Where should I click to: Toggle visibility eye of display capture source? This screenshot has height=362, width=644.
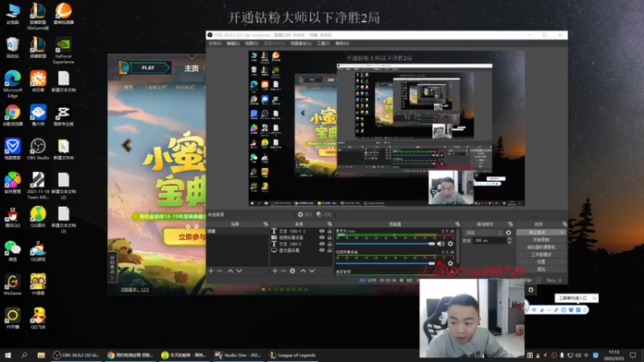tap(321, 250)
